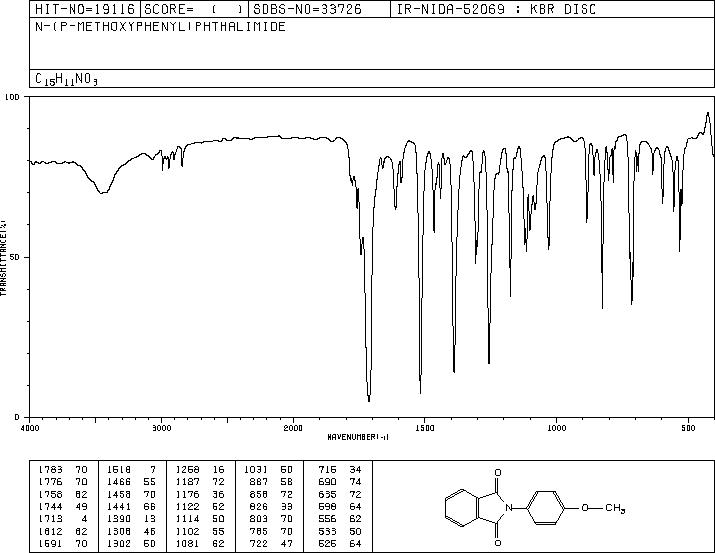Viewport: 715px width, 553px height.
Task: Click peak table entry 690
Action: pos(327,481)
